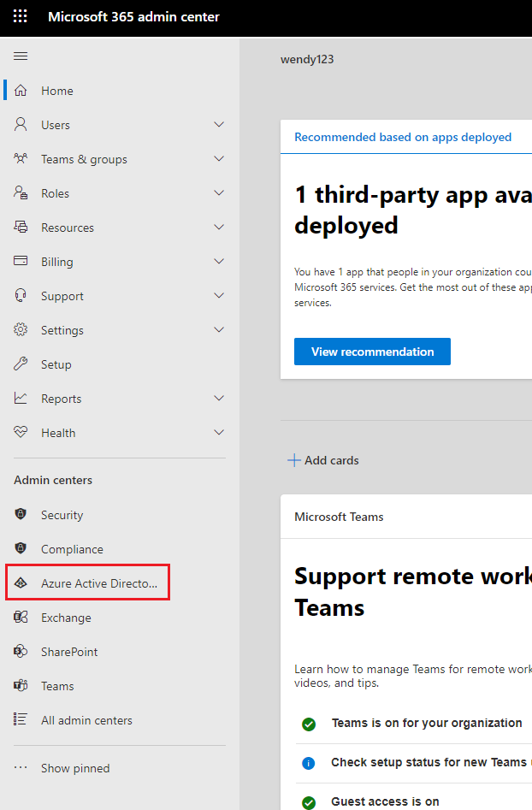This screenshot has width=532, height=810.
Task: Click Microsoft 365 admin center title
Action: [133, 17]
